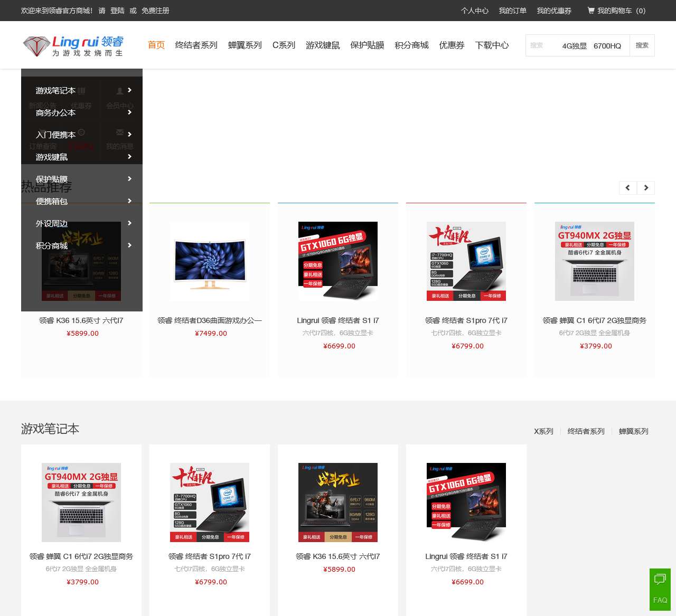Viewport: 676px width, 616px height.
Task: Open Lingrui 领睿 终结者 S1 I7 title in 热品推荐
Action: tap(338, 320)
